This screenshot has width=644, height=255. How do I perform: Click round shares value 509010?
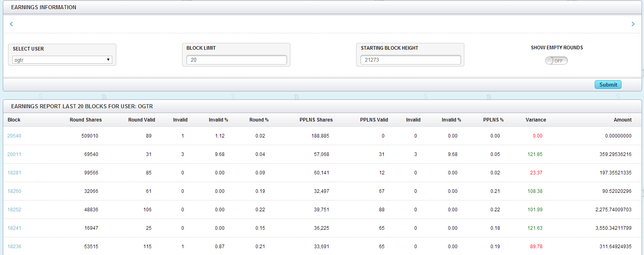tap(90, 136)
